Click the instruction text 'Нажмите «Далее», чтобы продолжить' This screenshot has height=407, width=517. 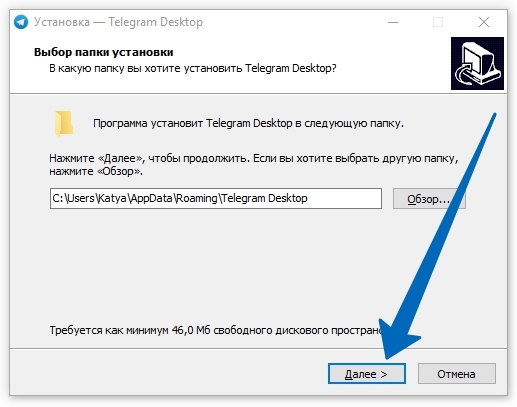[149, 158]
